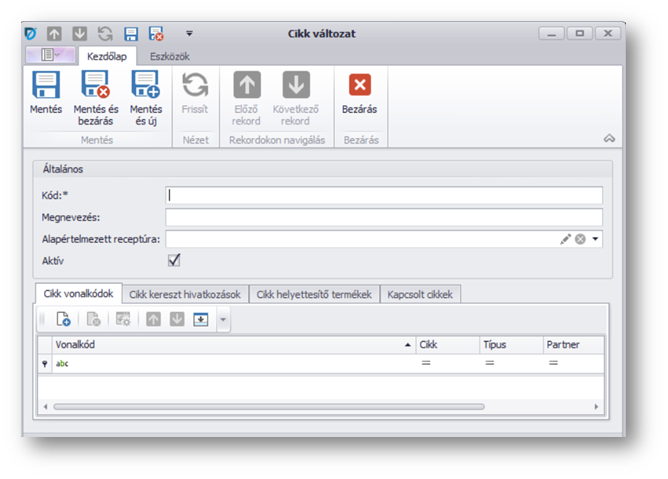Click Mentés és bezárás ribbon icon

96,85
